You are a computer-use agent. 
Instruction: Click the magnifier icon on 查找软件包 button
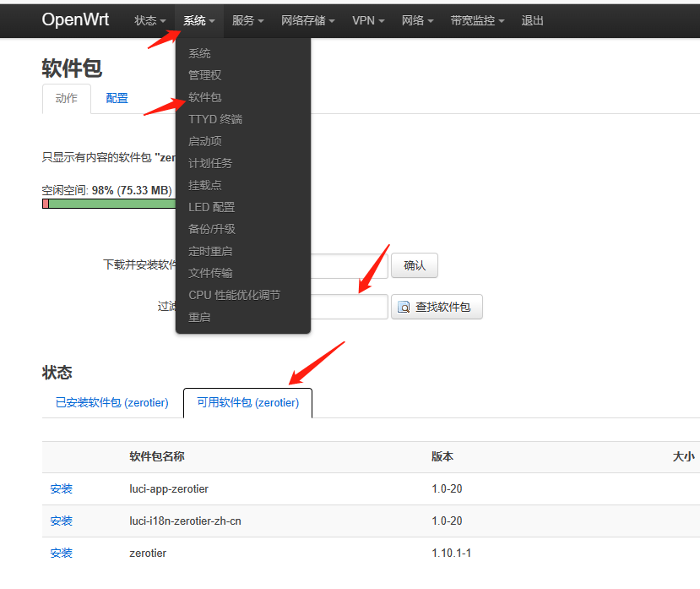(x=404, y=308)
